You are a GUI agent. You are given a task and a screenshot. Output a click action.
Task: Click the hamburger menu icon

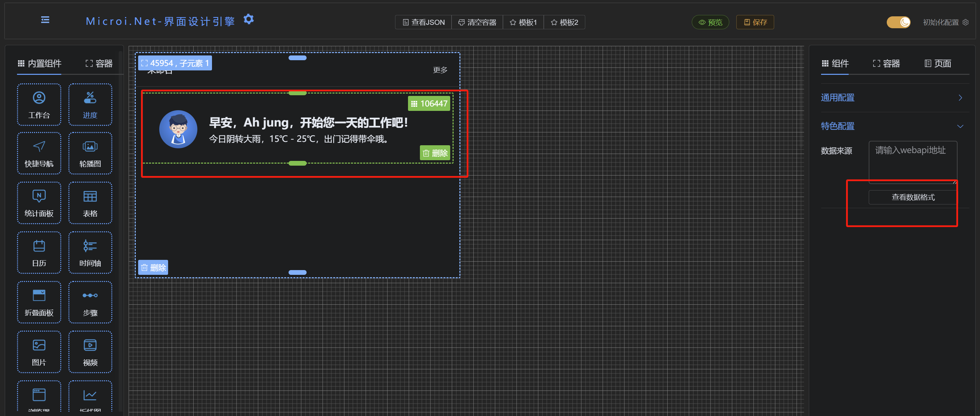pyautogui.click(x=45, y=20)
